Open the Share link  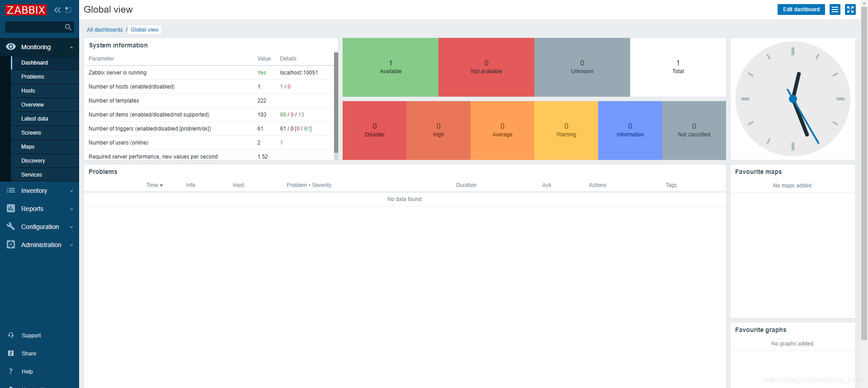pos(29,354)
